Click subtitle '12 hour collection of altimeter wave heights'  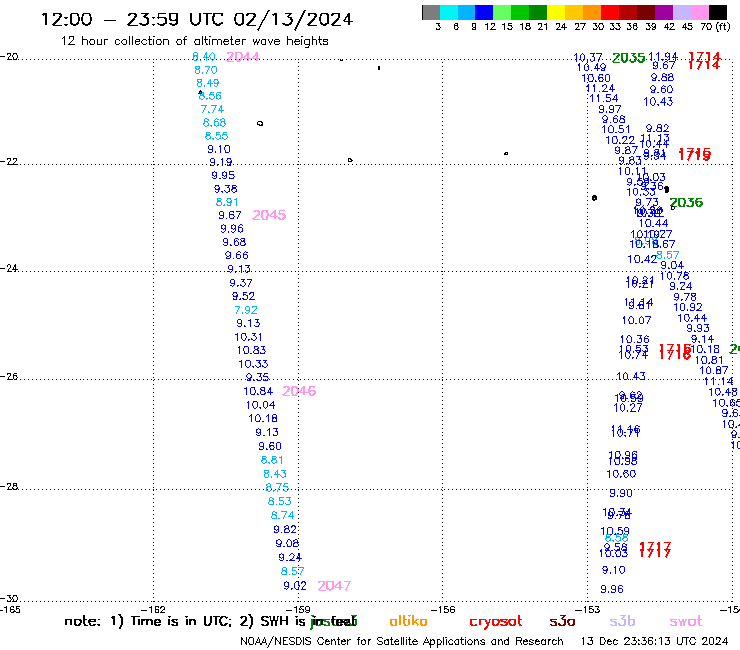pyautogui.click(x=194, y=41)
